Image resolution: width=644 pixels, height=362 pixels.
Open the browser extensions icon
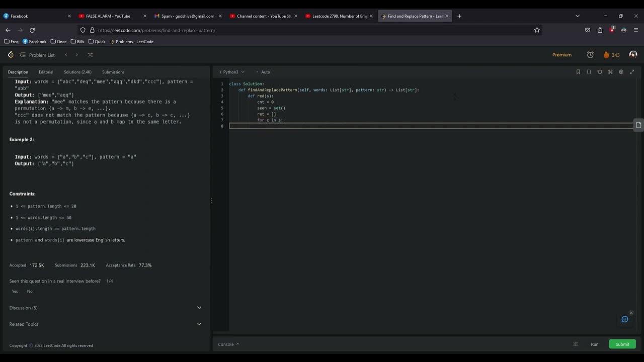(600, 30)
